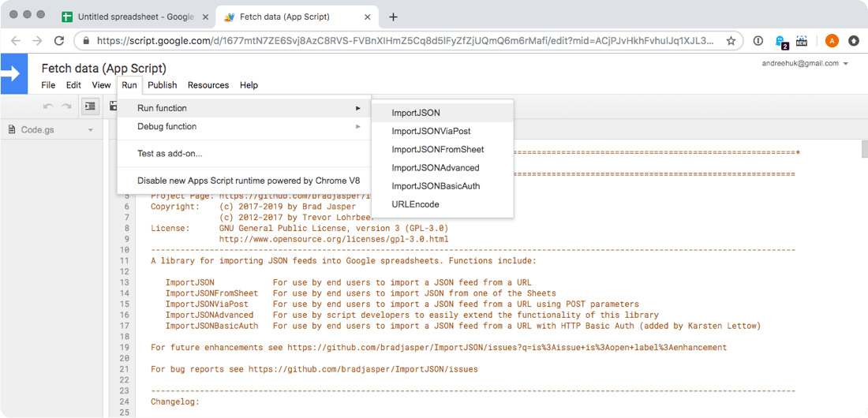The image size is (868, 418).
Task: Click the undo arrow in the toolbar
Action: [49, 106]
